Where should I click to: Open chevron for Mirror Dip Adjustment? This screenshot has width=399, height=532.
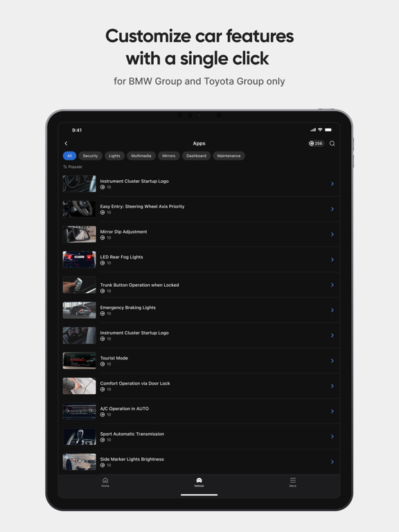[332, 234]
